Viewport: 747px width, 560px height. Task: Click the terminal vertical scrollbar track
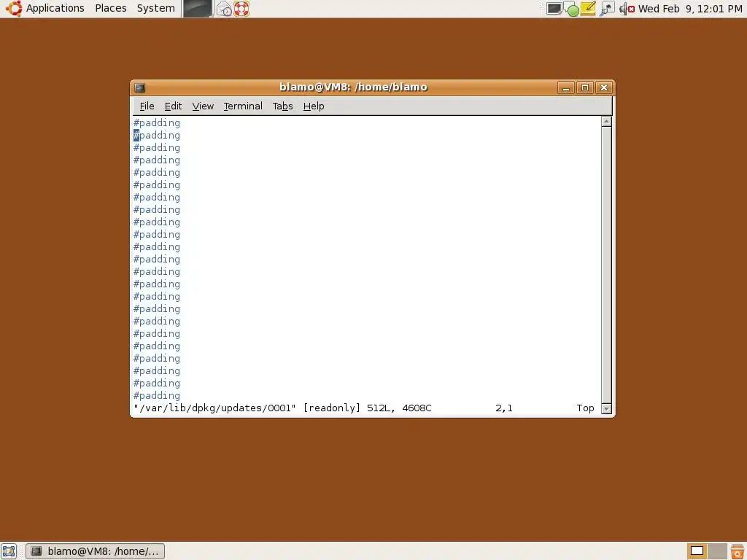coord(606,265)
